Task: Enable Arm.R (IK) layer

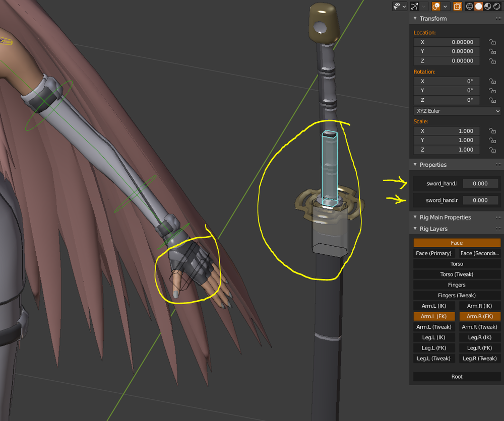Action: click(x=480, y=306)
